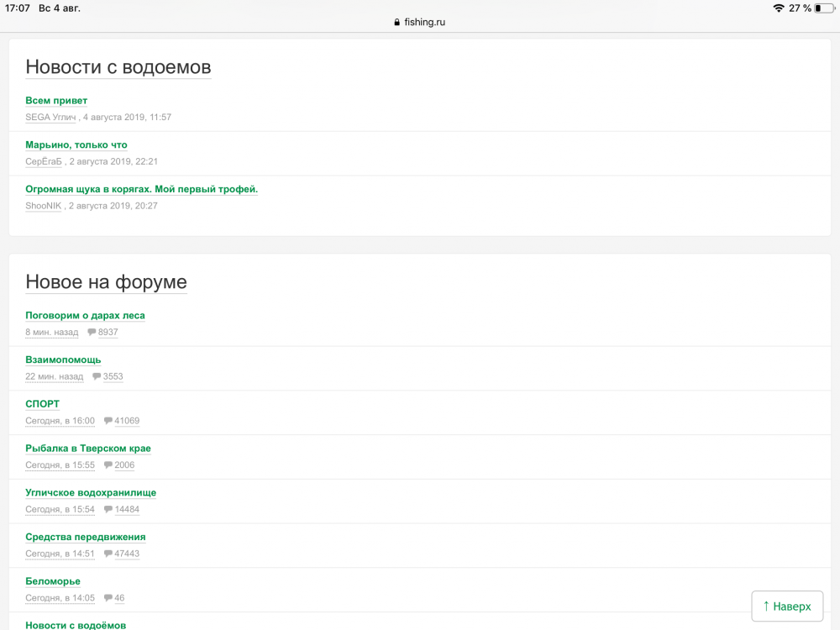Tap the comment icon next to 3553
Image resolution: width=840 pixels, height=630 pixels.
pos(97,376)
